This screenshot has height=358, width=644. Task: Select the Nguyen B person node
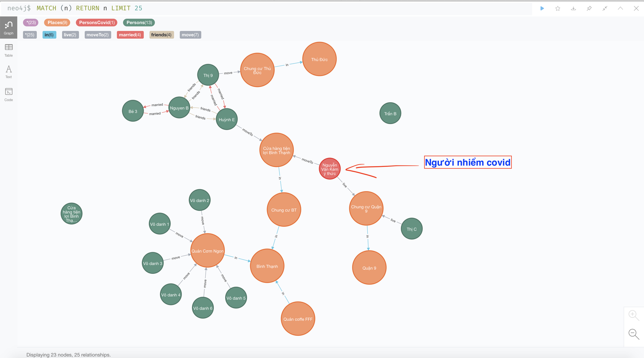(x=179, y=108)
